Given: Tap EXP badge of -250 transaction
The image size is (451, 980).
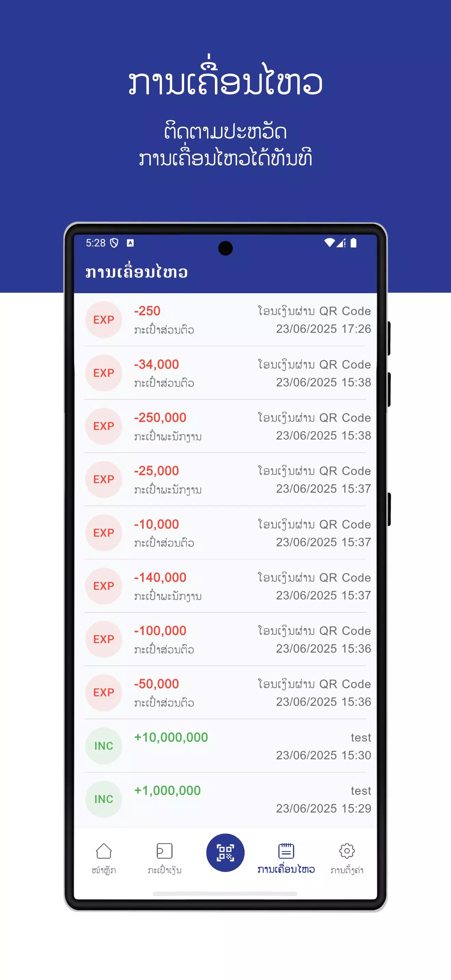Looking at the screenshot, I should coord(104,320).
